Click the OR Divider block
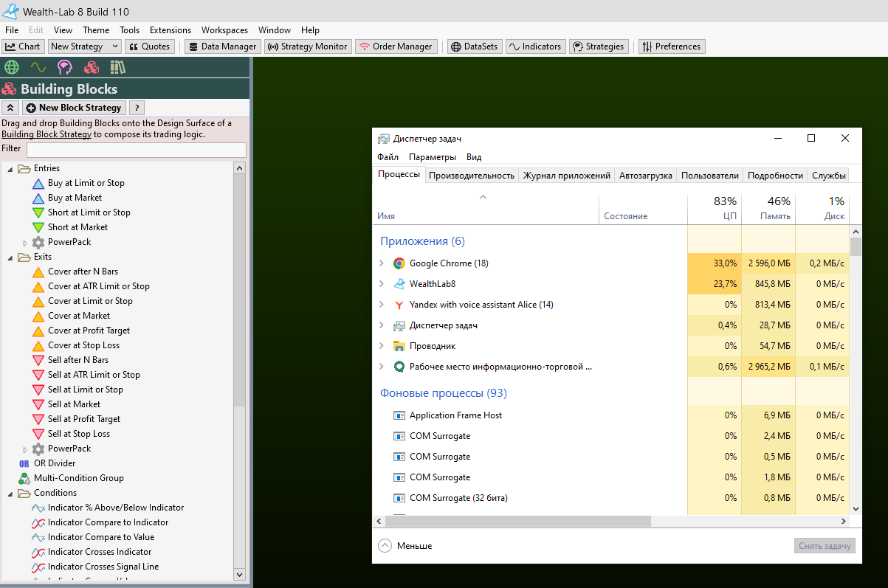Screen dimensions: 888x588 [x=55, y=463]
